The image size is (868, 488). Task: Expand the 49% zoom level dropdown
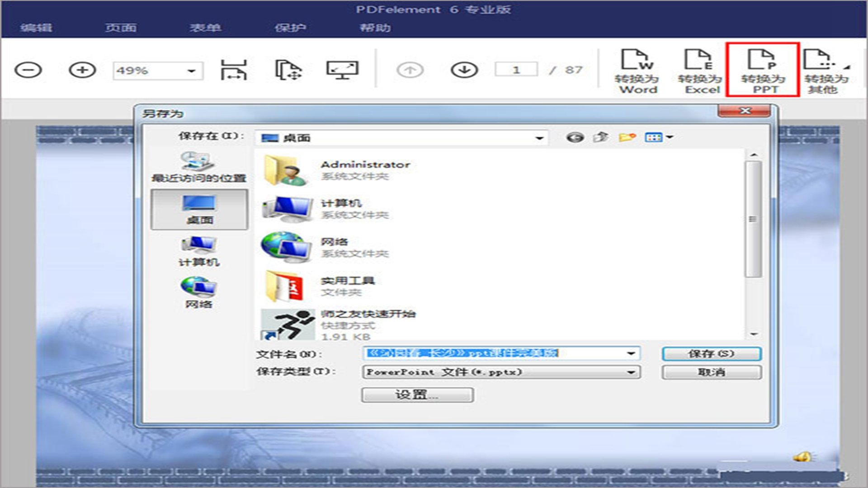click(x=191, y=71)
